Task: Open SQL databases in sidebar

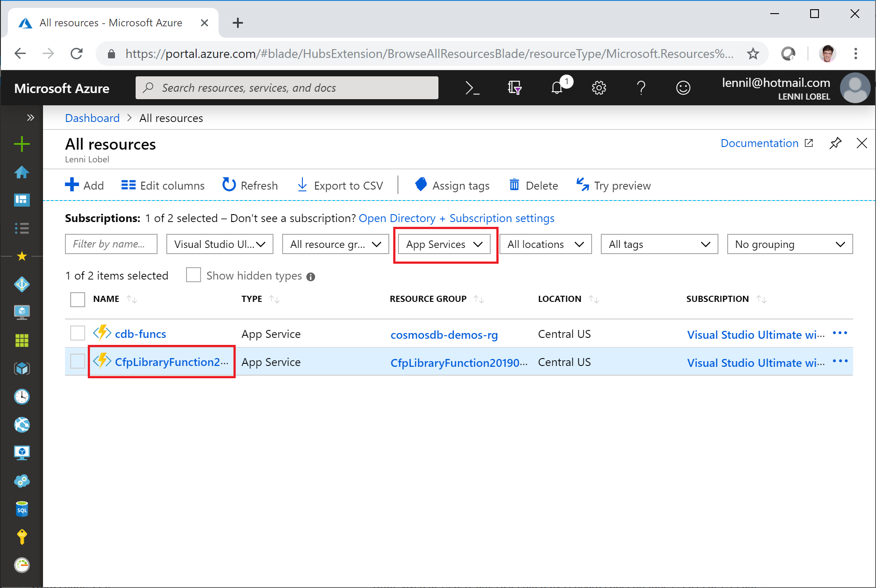Action: (22, 509)
